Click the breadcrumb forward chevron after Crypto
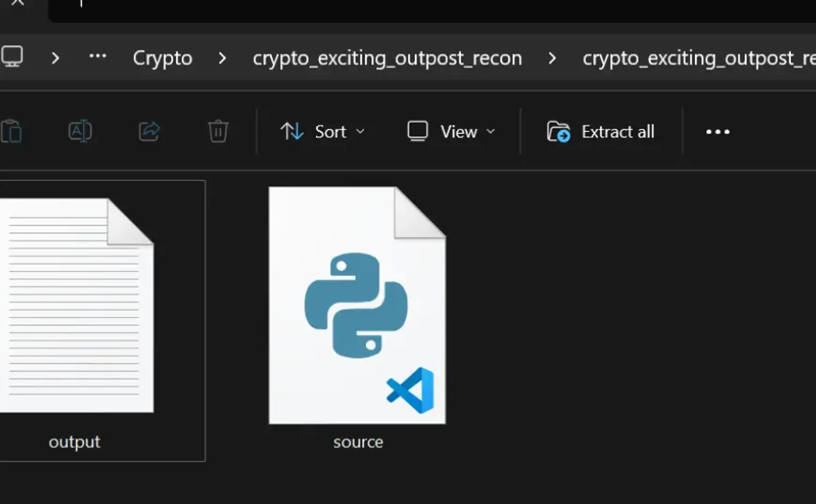This screenshot has height=504, width=816. coord(222,58)
